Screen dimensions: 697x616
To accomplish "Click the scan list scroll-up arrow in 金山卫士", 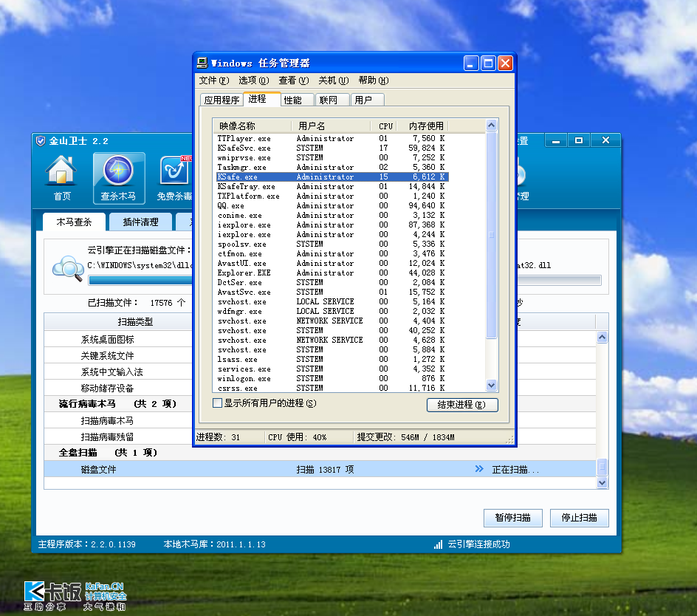I will click(602, 337).
